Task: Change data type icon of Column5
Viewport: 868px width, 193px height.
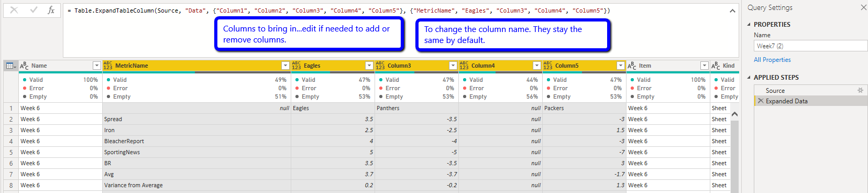Action: [x=548, y=66]
